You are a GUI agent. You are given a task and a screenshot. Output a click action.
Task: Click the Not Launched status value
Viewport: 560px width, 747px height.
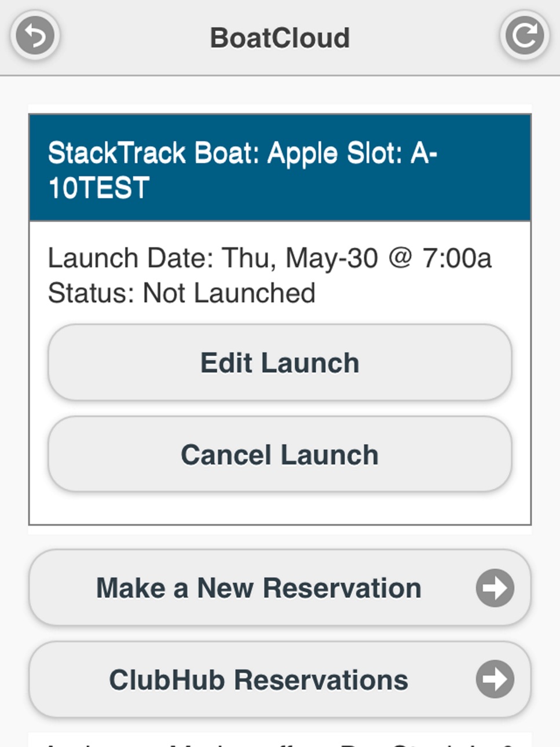tap(229, 293)
